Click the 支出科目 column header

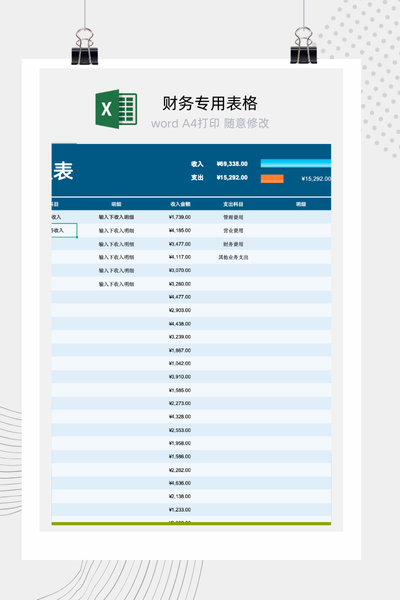click(x=233, y=204)
